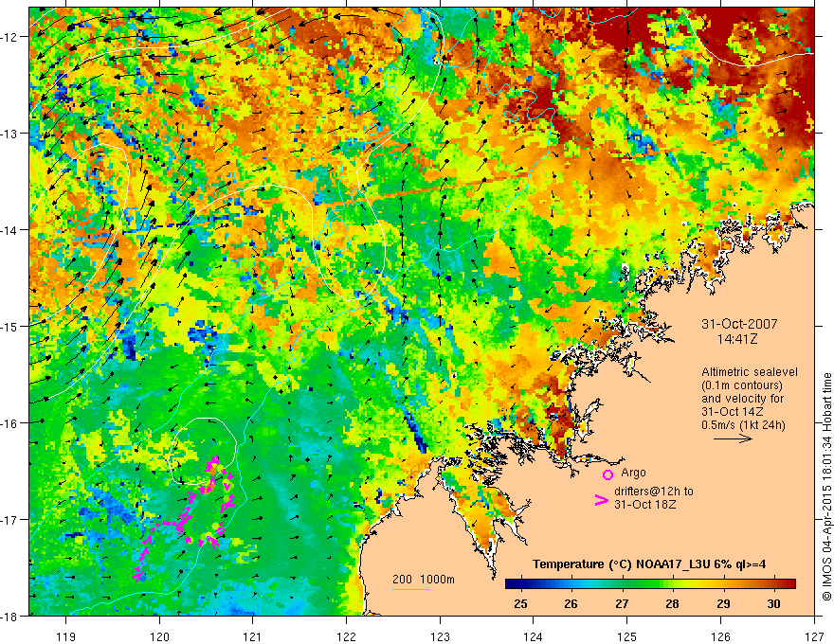Click the longitude axis label '119'
This screenshot has height=644, width=834.
click(x=66, y=636)
